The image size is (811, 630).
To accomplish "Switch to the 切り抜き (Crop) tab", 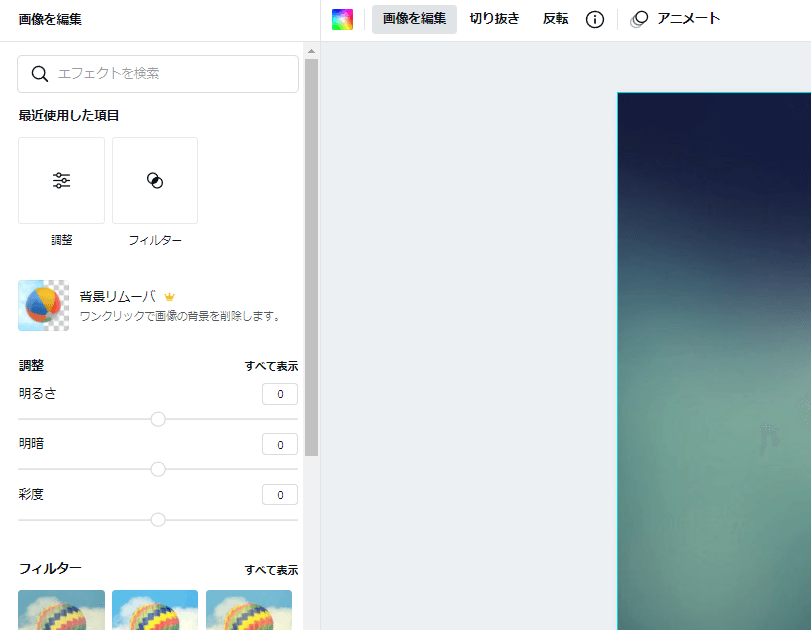I will 495,18.
